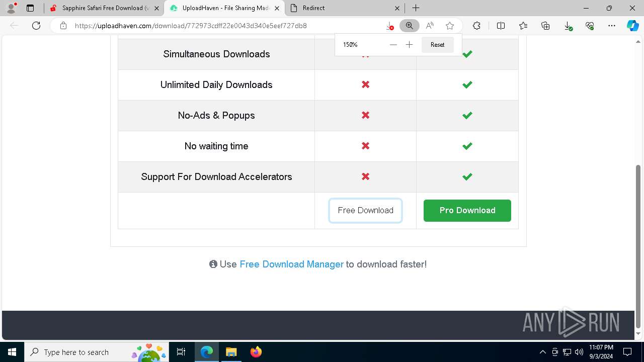Open the Free Download Manager link
Screen dimensions: 644x362
pos(291,264)
